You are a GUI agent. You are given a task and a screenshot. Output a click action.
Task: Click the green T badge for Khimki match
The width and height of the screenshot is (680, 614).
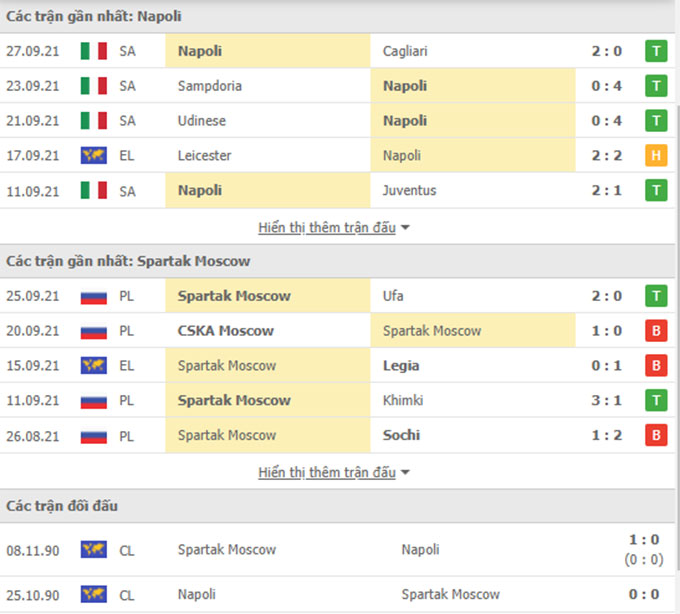click(x=656, y=400)
